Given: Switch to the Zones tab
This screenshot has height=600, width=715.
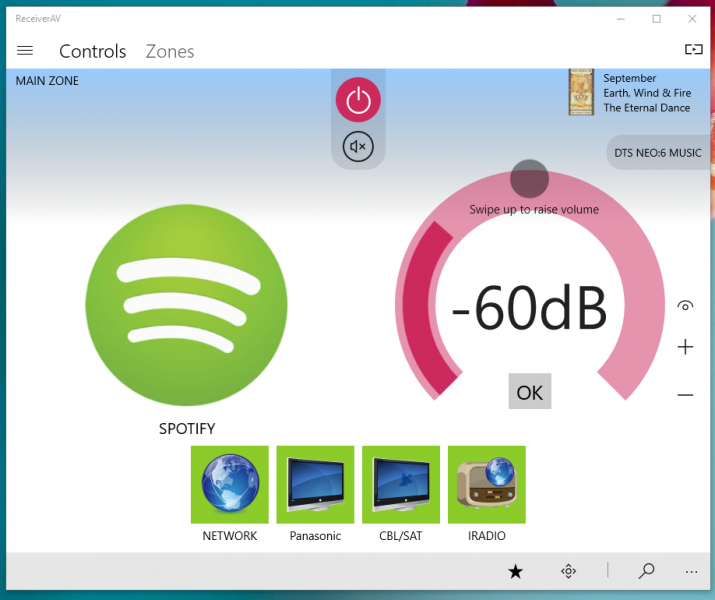Looking at the screenshot, I should [170, 51].
